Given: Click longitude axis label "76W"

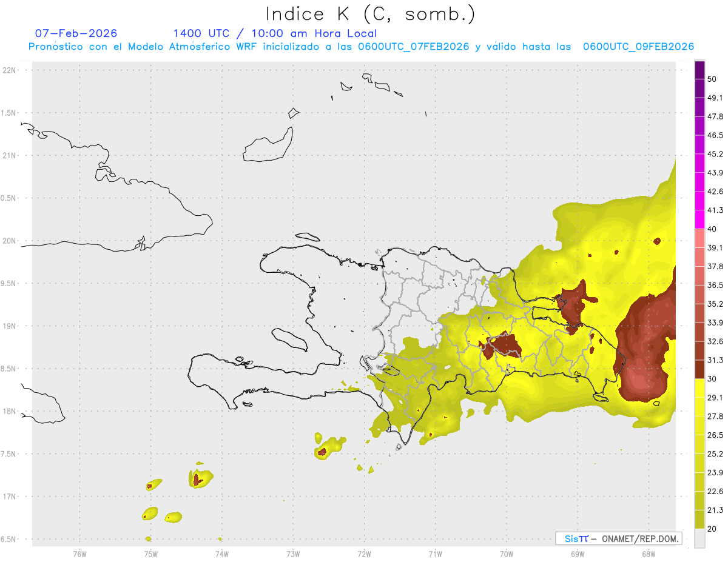Looking at the screenshot, I should [79, 554].
